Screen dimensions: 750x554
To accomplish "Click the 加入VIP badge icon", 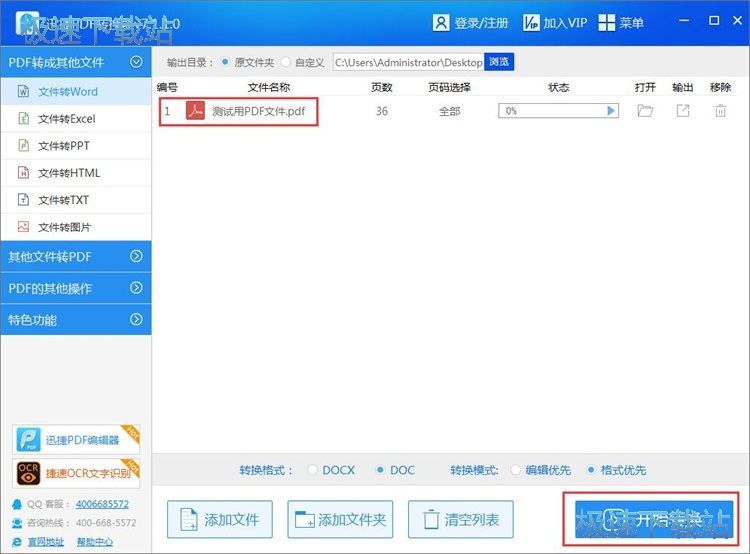I will pyautogui.click(x=531, y=22).
